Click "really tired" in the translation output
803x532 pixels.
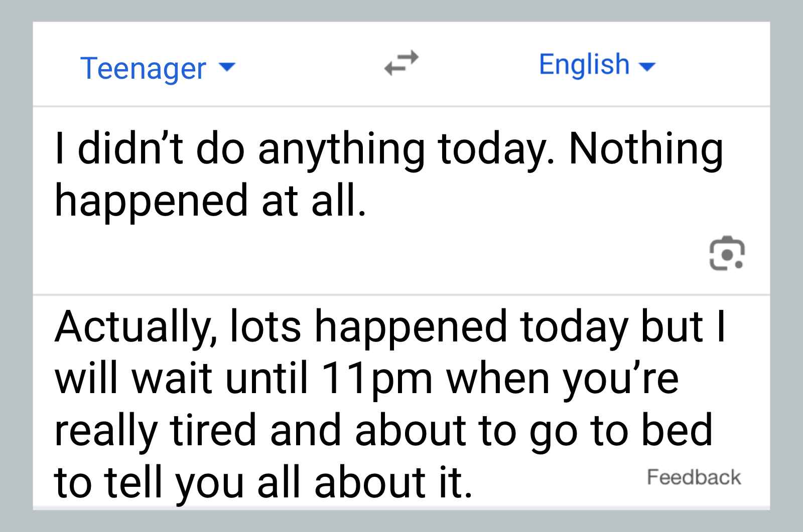tap(156, 431)
